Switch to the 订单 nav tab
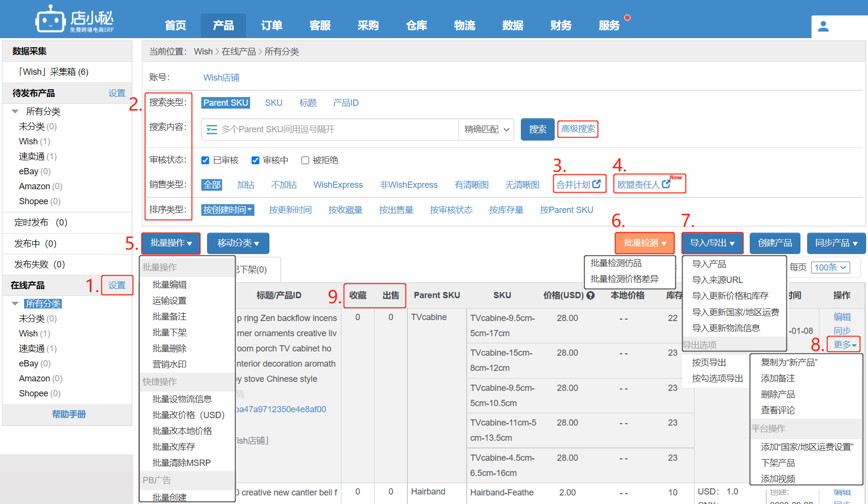Image resolution: width=868 pixels, height=504 pixels. click(272, 26)
